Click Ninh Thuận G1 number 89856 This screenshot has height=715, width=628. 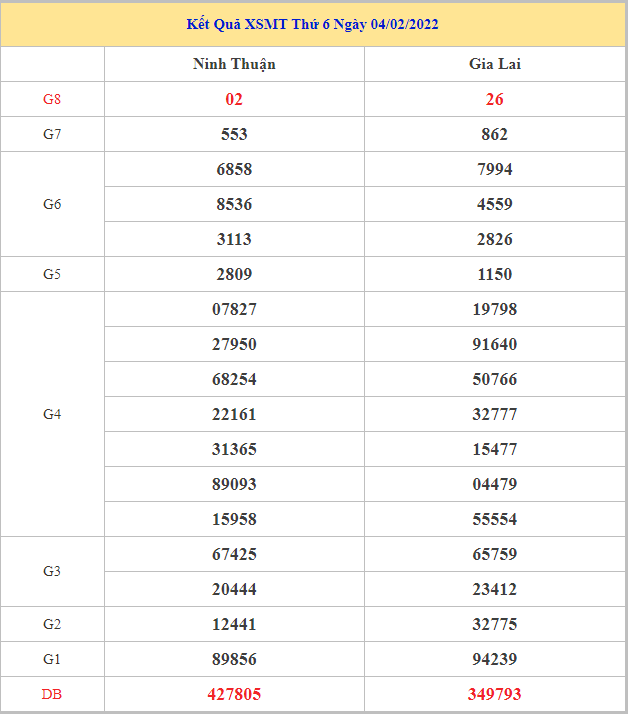[x=234, y=659]
